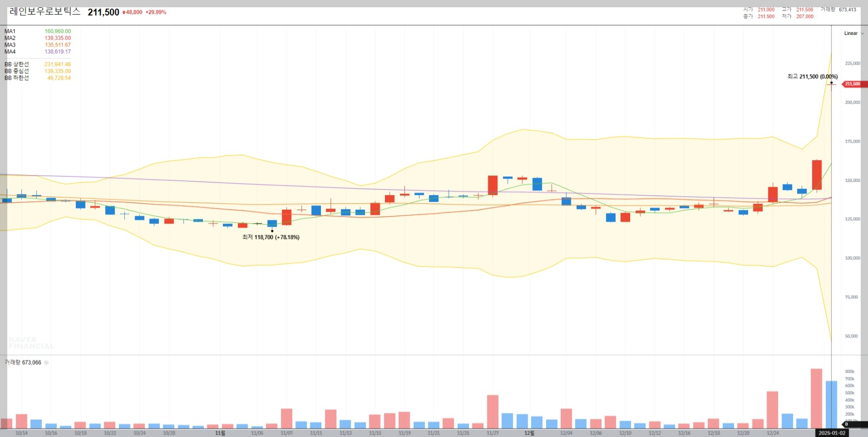
Task: Click the 최고 211,500 (0.00%) high marker label
Action: pos(812,77)
